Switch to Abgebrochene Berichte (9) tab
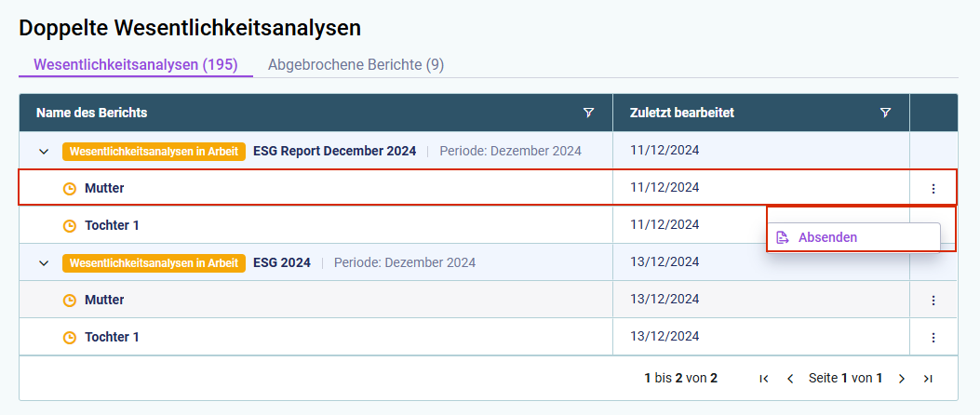Screen dimensions: 980x415 [x=356, y=64]
